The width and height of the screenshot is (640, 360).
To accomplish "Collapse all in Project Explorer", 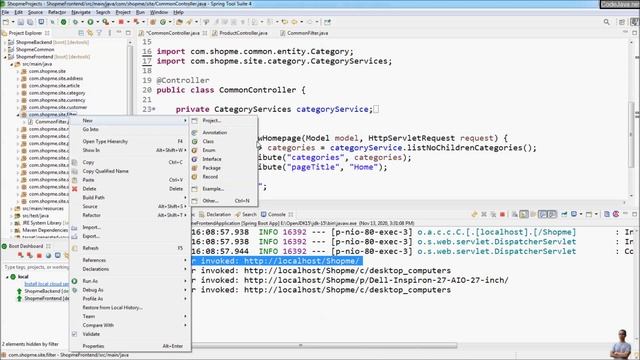I will (x=81, y=33).
